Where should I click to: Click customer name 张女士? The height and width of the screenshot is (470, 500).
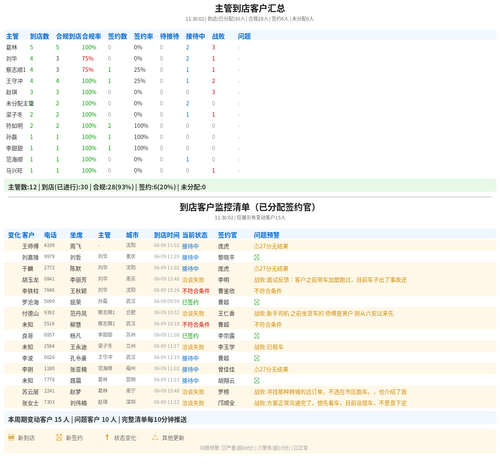click(31, 403)
